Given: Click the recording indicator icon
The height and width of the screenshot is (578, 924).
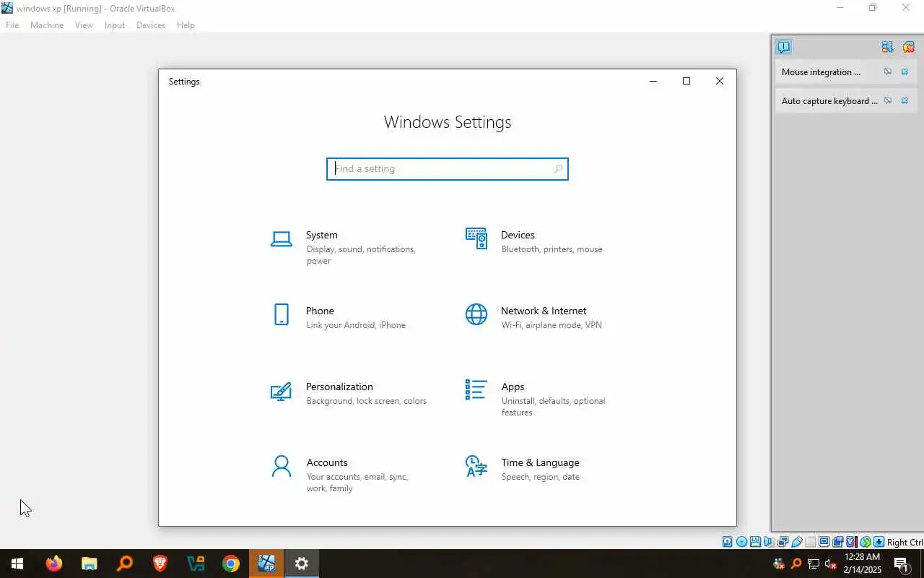Looking at the screenshot, I should [x=838, y=542].
